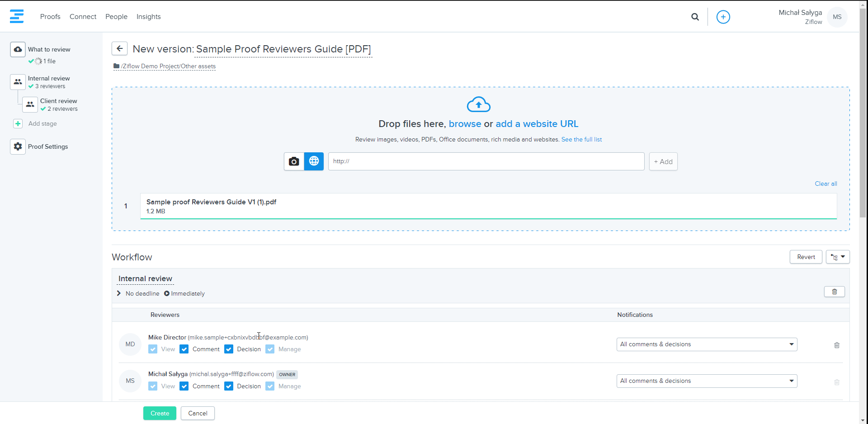Remove Mike Director using trash icon
868x424 pixels.
click(836, 345)
